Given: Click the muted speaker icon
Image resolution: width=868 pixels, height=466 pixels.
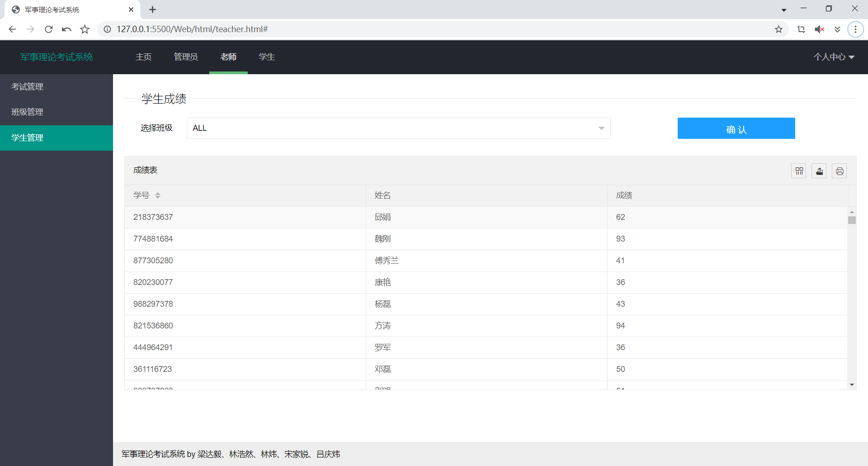Looking at the screenshot, I should click(819, 29).
